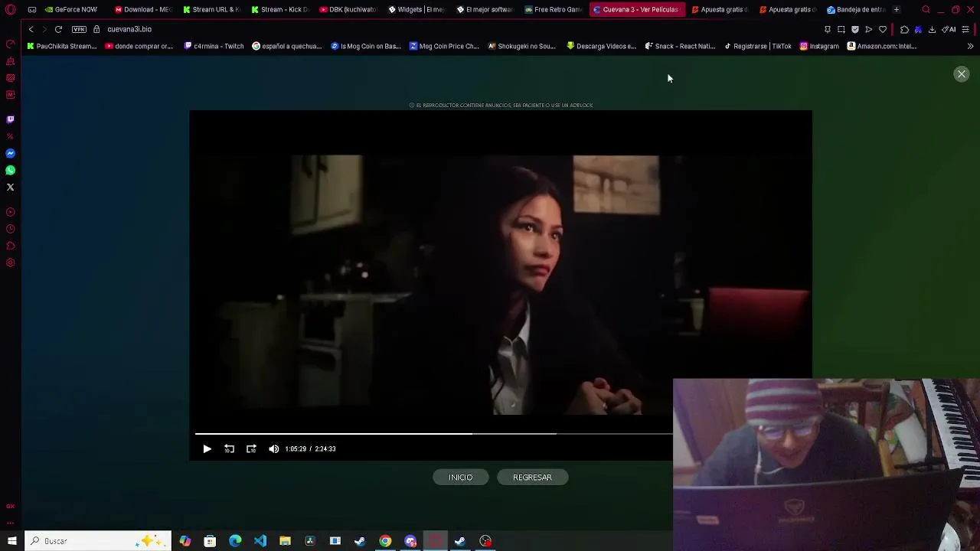980x551 pixels.
Task: Open the browser downloads icon
Action: [x=932, y=29]
